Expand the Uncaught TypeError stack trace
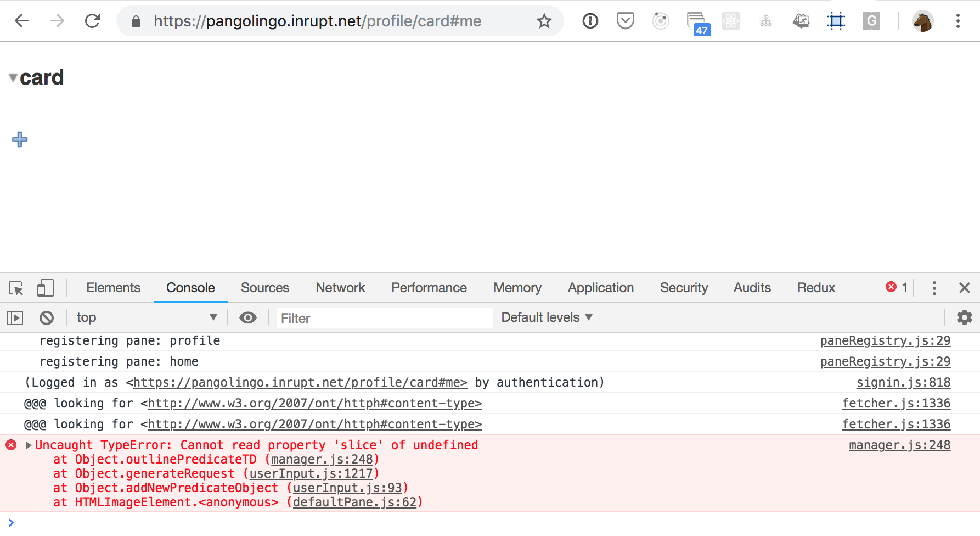Image resolution: width=980 pixels, height=536 pixels. point(29,445)
